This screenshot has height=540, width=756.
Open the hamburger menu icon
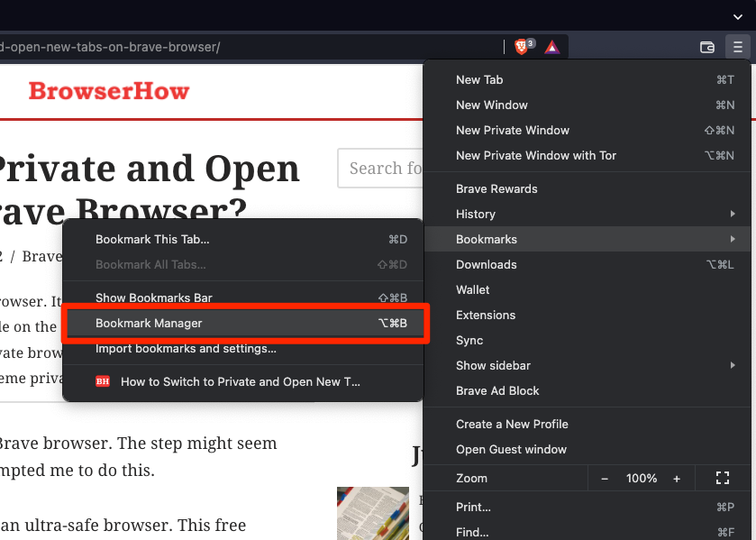pos(739,46)
